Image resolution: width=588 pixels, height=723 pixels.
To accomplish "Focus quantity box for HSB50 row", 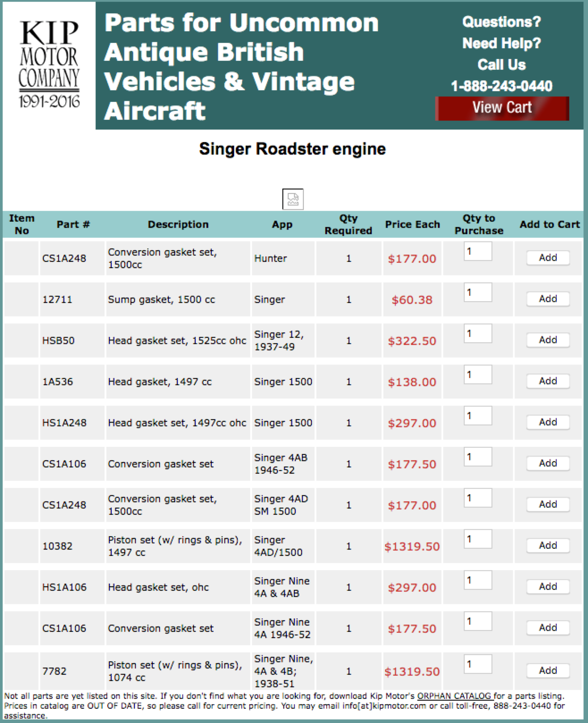I will (x=478, y=334).
